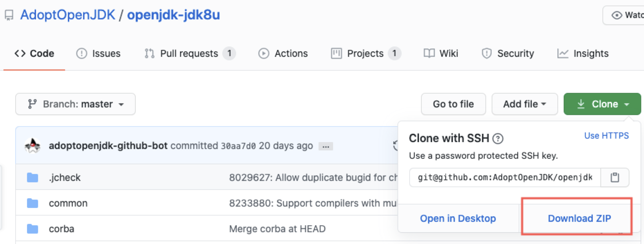
Task: Toggle the green Clone dropdown
Action: (x=602, y=104)
